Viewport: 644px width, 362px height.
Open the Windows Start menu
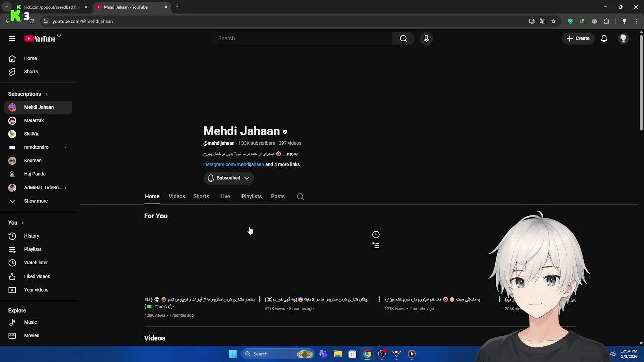(x=233, y=354)
